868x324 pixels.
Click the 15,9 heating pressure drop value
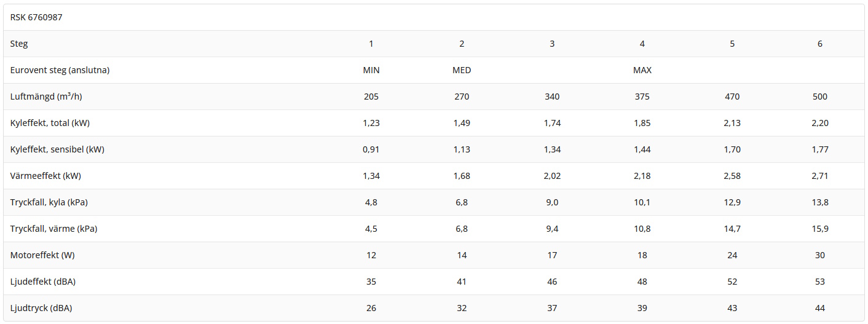(819, 229)
